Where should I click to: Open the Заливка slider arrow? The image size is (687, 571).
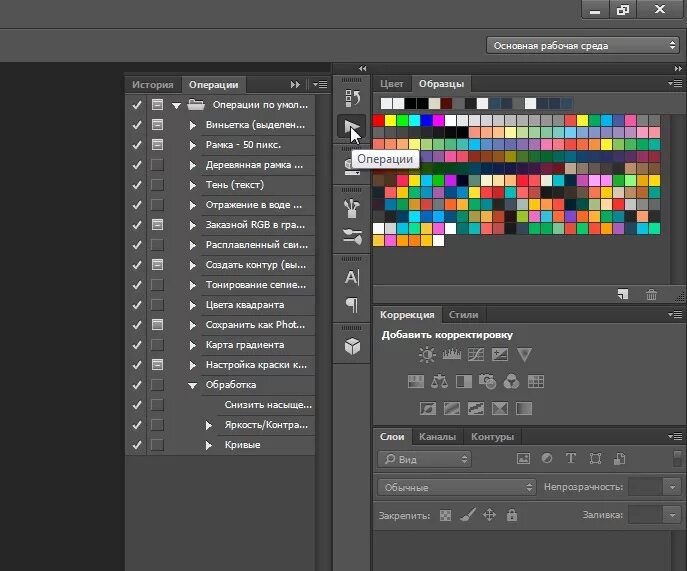[672, 515]
